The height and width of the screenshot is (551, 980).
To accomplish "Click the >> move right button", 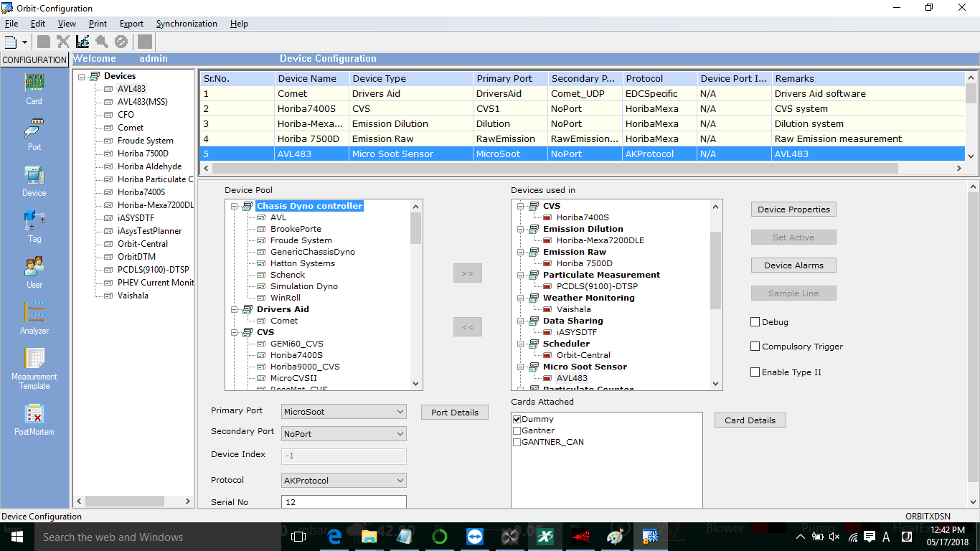I will 468,273.
